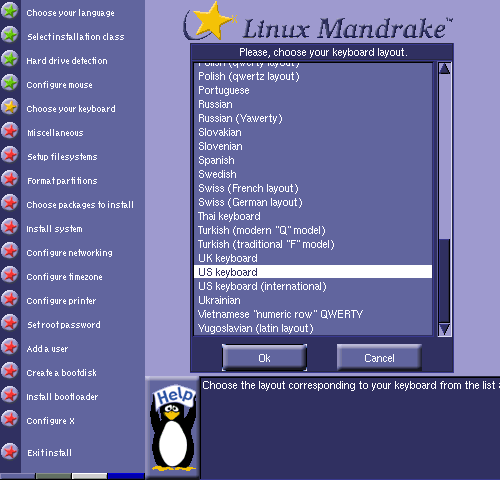Pick the Slovakian layout

pos(313,133)
